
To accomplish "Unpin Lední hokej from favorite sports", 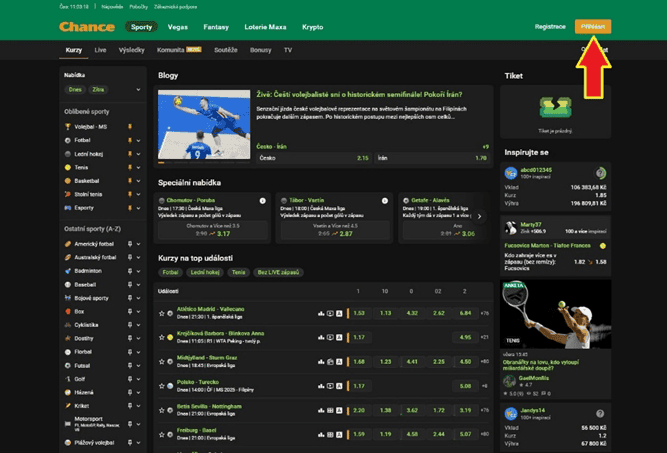I will (130, 154).
